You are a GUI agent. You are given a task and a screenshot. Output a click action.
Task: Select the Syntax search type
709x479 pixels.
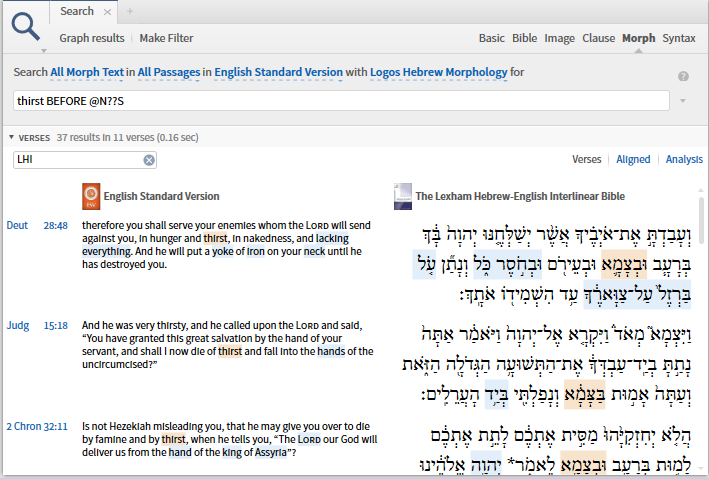pyautogui.click(x=678, y=39)
